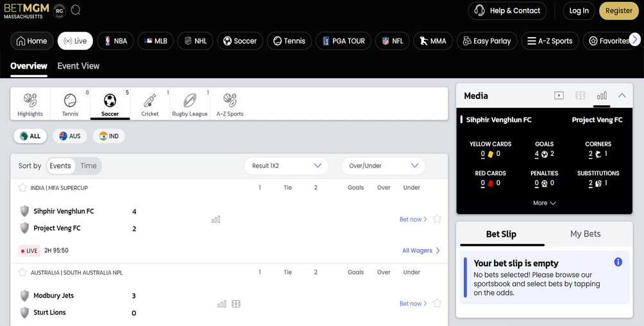Switch to the Overview tab
Viewport: 644px width, 326px height.
coord(29,65)
